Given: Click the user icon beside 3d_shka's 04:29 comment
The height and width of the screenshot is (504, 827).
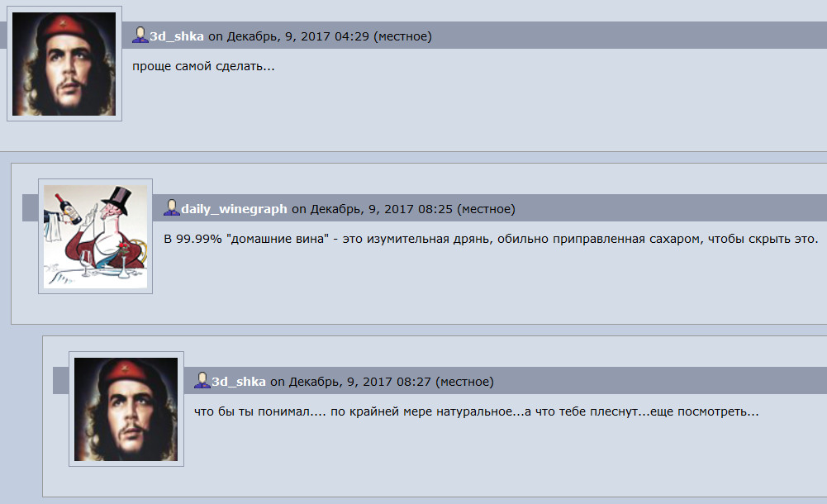Looking at the screenshot, I should pyautogui.click(x=140, y=36).
